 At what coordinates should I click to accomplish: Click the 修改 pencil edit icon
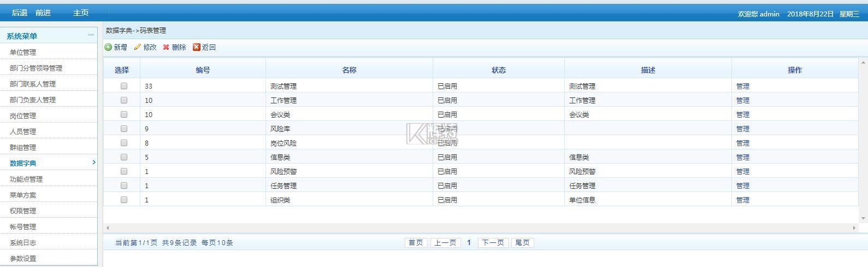tap(138, 48)
